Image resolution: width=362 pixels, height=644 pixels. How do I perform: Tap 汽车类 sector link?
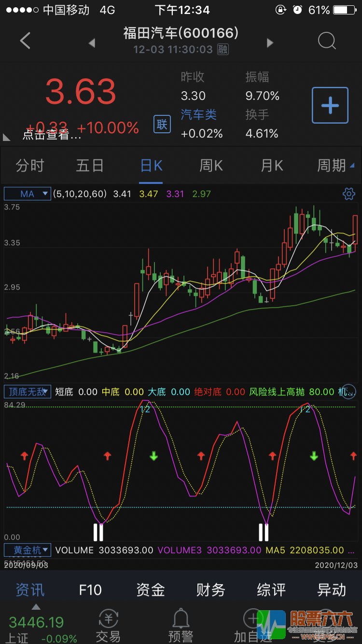[199, 114]
